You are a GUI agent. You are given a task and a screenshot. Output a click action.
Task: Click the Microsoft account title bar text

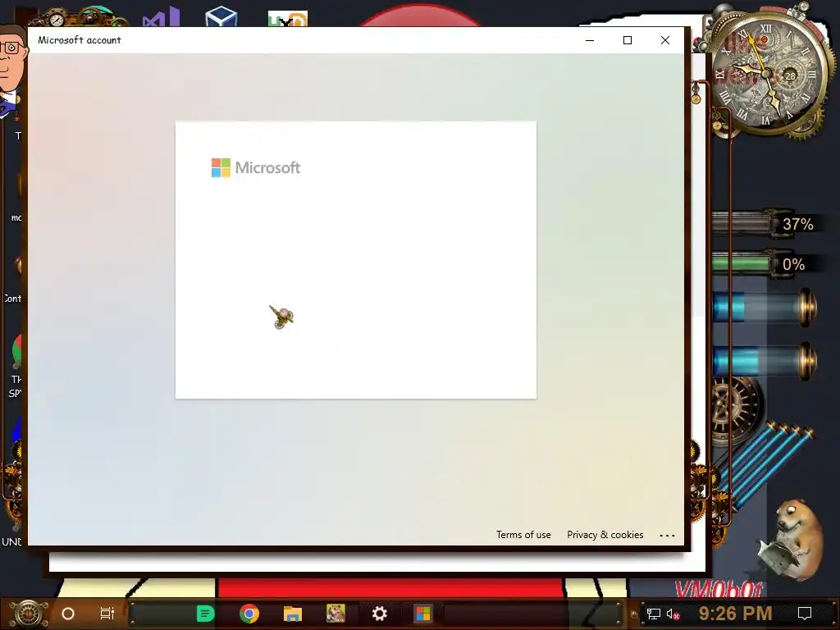point(80,40)
